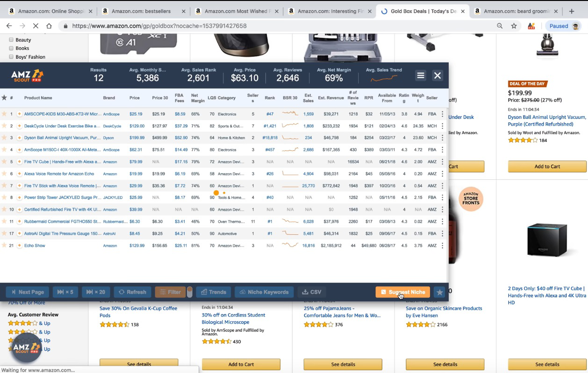Click the AMZScout extension icon in toolbar
The height and width of the screenshot is (373, 588).
tap(531, 26)
